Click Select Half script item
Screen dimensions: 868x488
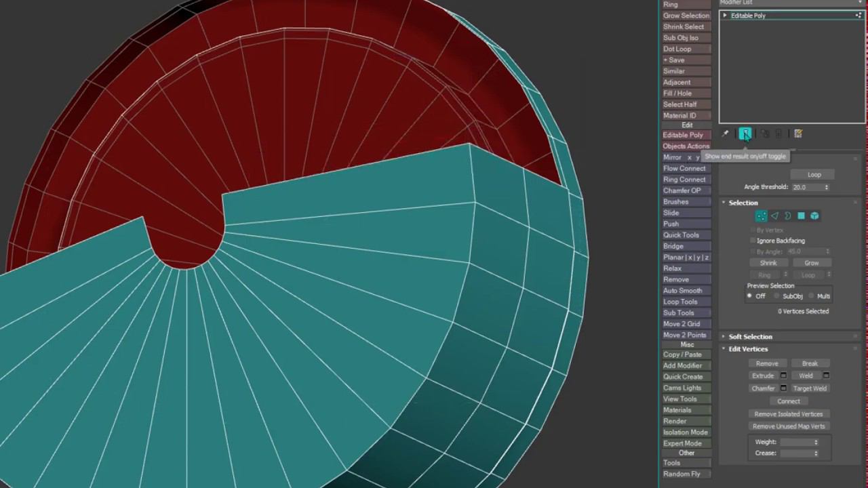point(686,104)
